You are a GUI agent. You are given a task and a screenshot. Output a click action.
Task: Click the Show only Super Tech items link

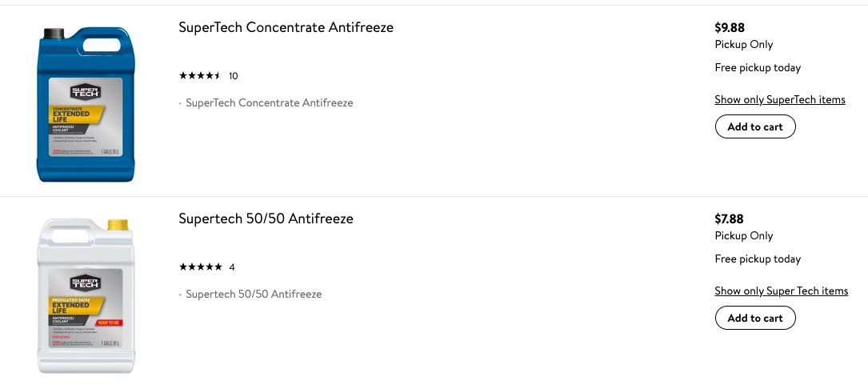(781, 291)
